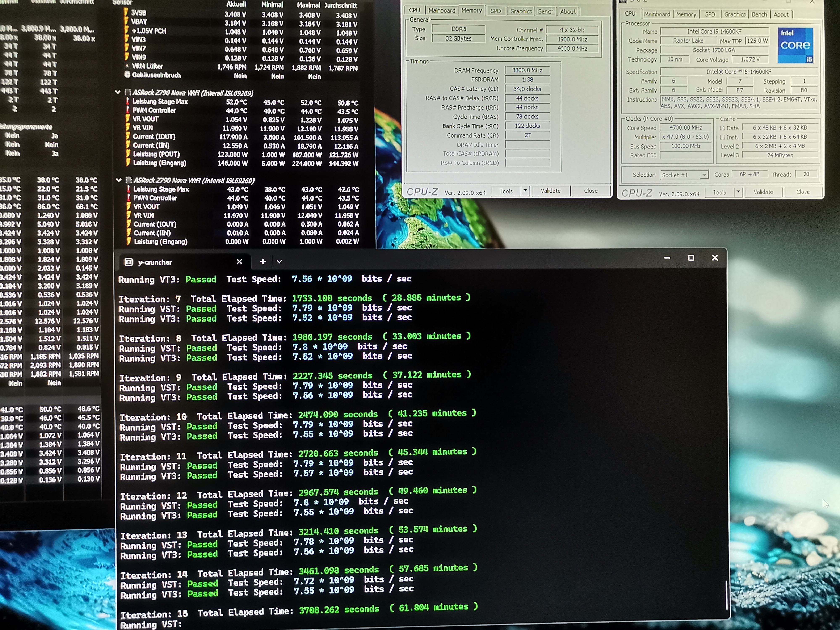Click Close in the CPU-Z Intel Core i5 window
This screenshot has height=630, width=840.
click(803, 192)
